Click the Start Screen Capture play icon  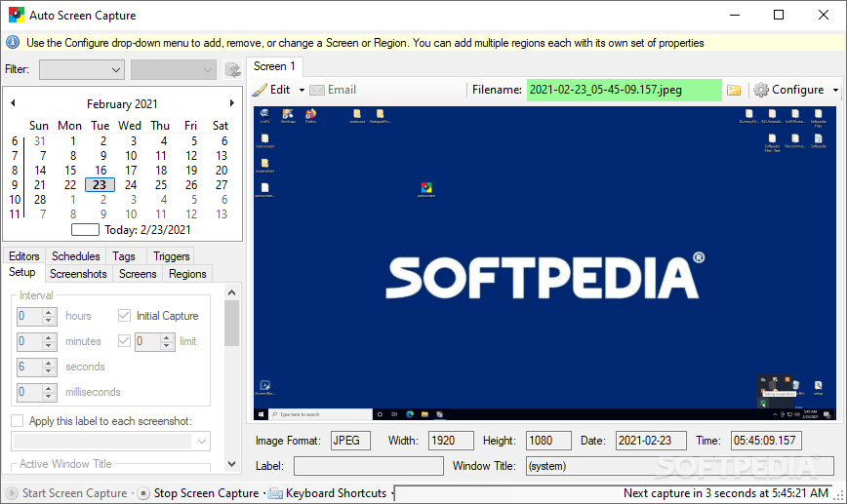(12, 492)
